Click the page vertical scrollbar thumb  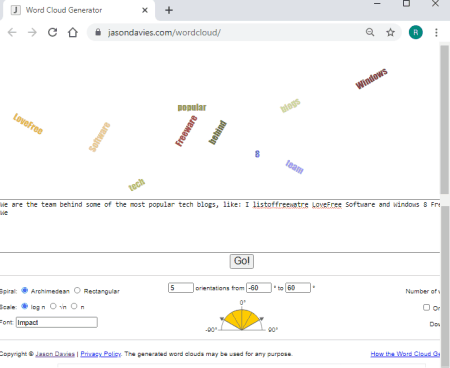(445, 119)
